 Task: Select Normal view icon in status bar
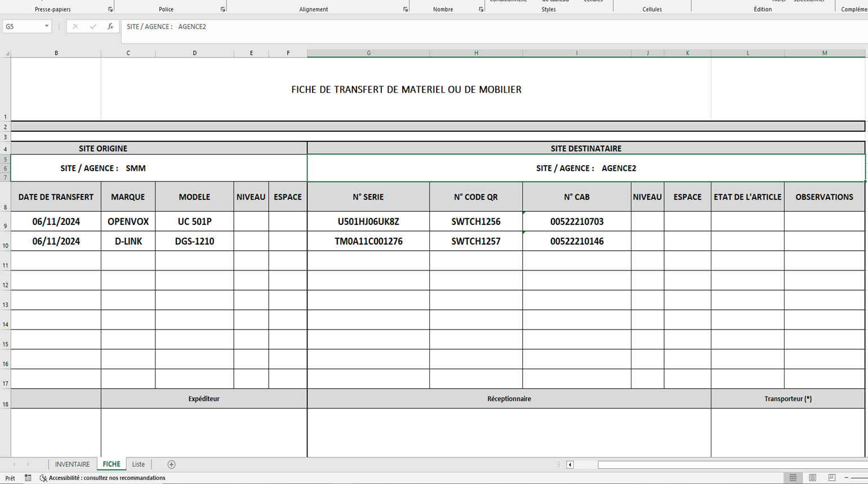click(793, 478)
